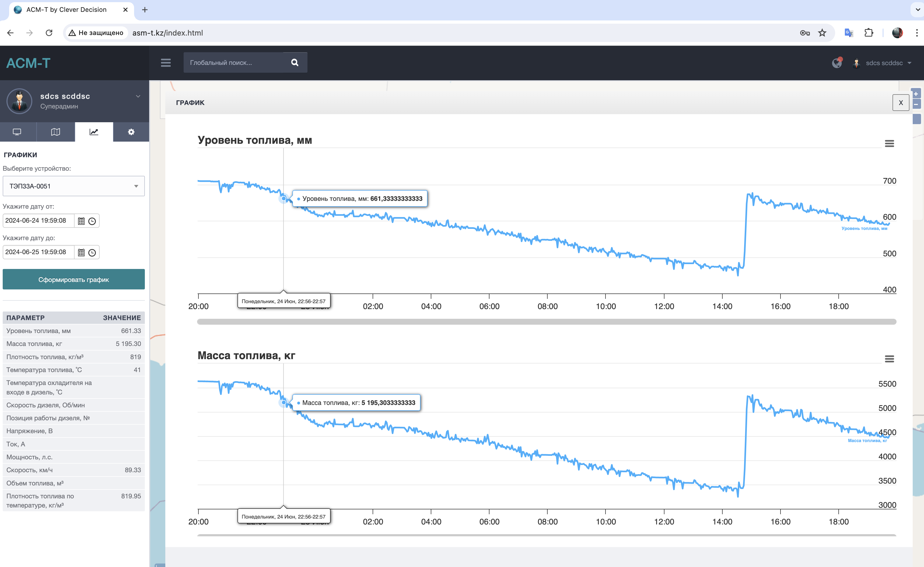This screenshot has width=924, height=567.
Task: Open the calendar picker for start date
Action: point(81,221)
